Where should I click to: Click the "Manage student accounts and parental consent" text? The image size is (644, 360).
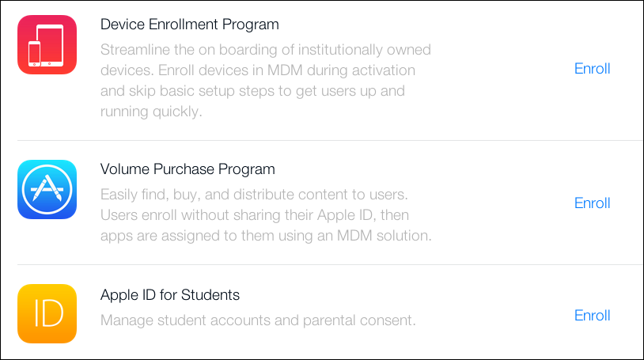tap(258, 320)
